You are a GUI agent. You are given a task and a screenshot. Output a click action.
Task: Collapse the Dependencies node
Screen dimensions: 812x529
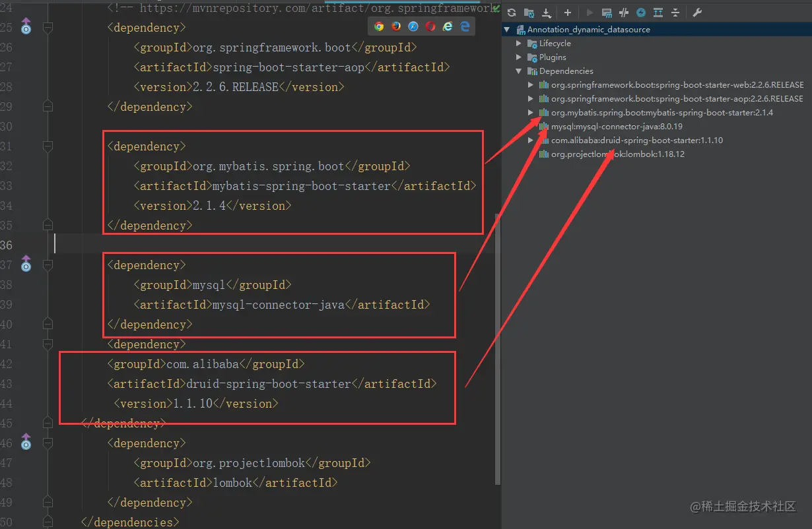point(519,71)
